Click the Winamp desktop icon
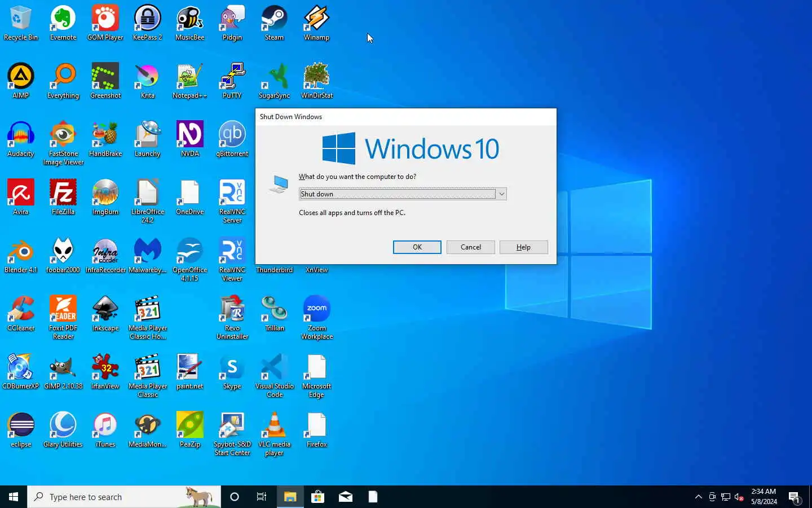The height and width of the screenshot is (508, 812). point(317,23)
